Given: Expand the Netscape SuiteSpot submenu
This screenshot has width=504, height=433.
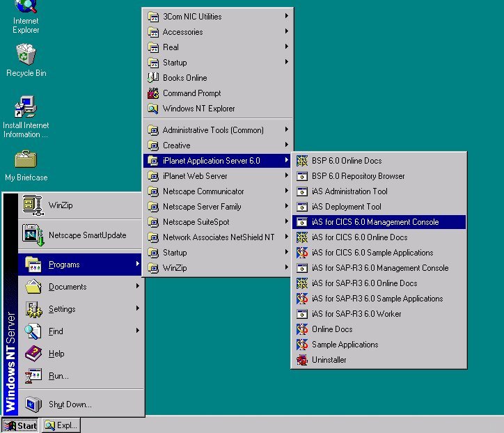Looking at the screenshot, I should point(218,222).
